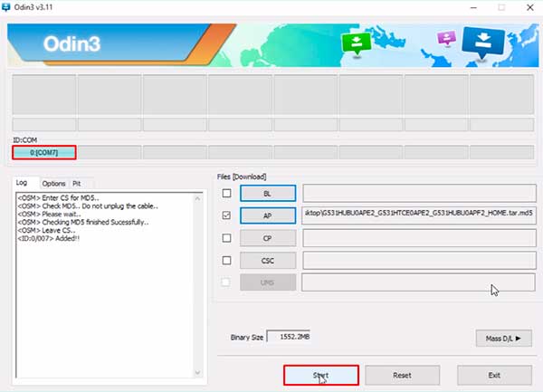
Task: Enable the BL file checkbox
Action: click(226, 193)
